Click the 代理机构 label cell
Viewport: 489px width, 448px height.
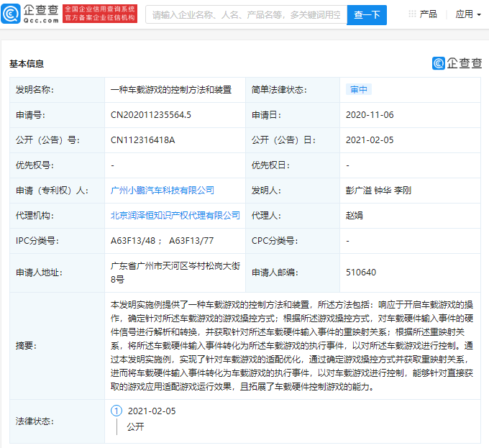point(58,216)
